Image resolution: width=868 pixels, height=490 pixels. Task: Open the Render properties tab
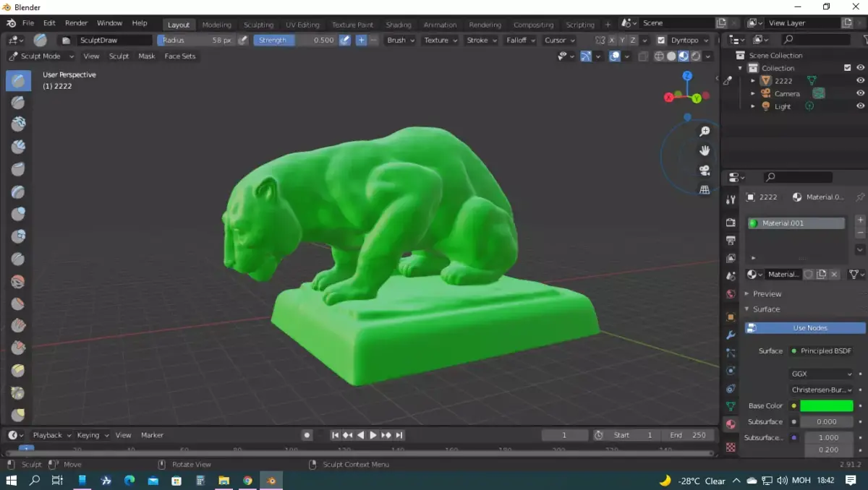click(x=731, y=223)
